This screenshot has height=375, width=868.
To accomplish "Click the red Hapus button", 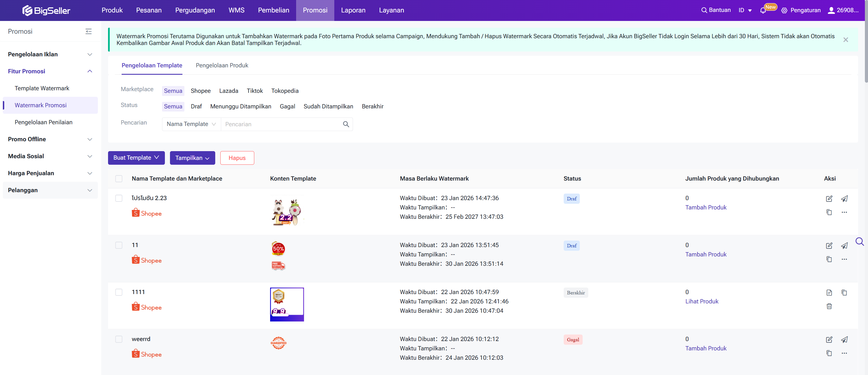I will click(x=237, y=158).
